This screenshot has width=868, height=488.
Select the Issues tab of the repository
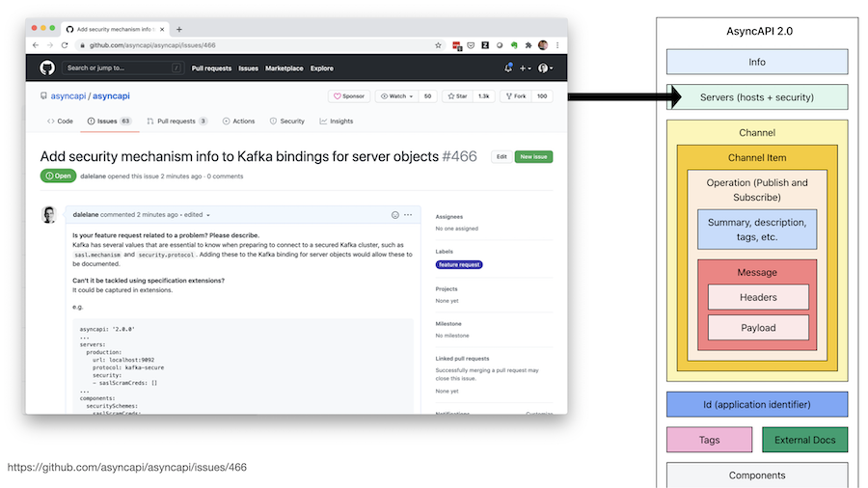click(x=109, y=122)
